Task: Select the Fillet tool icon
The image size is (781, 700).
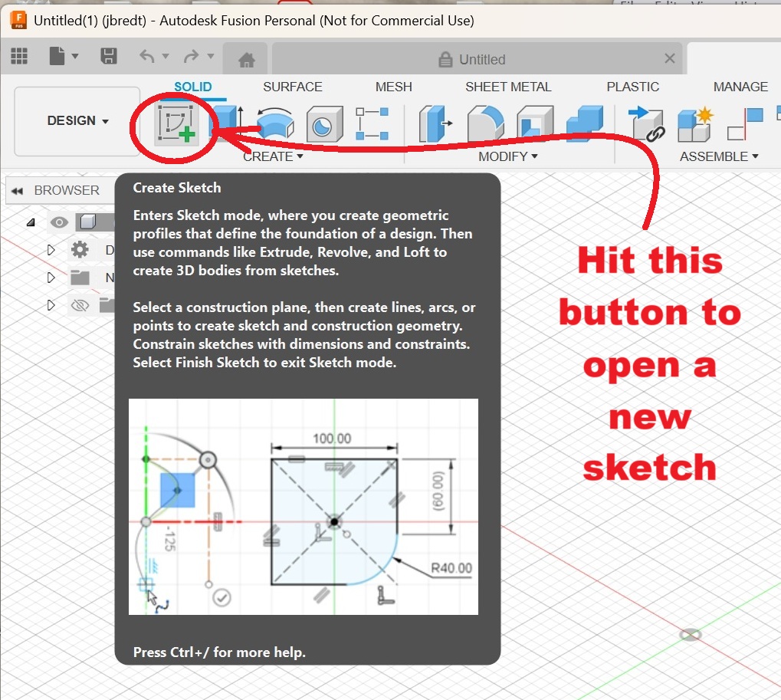Action: pos(484,123)
